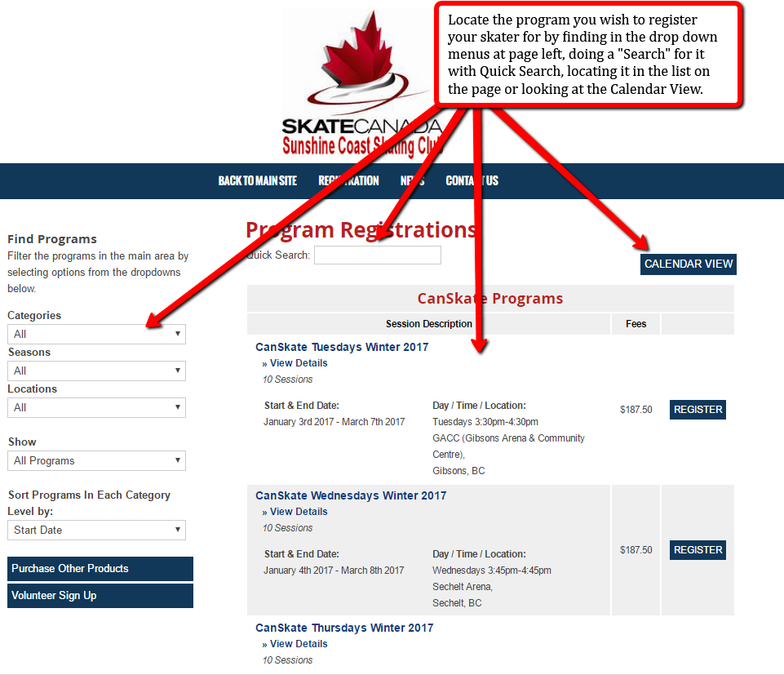Open the News menu item

click(x=413, y=180)
